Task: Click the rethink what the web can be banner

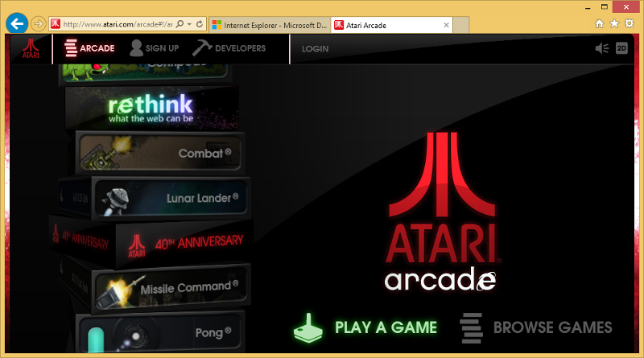Action: (x=151, y=109)
